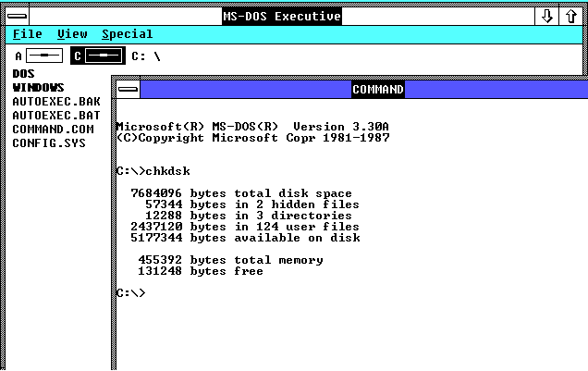588x371 pixels.
Task: Select AUTOEXEC.BAK file
Action: click(56, 101)
